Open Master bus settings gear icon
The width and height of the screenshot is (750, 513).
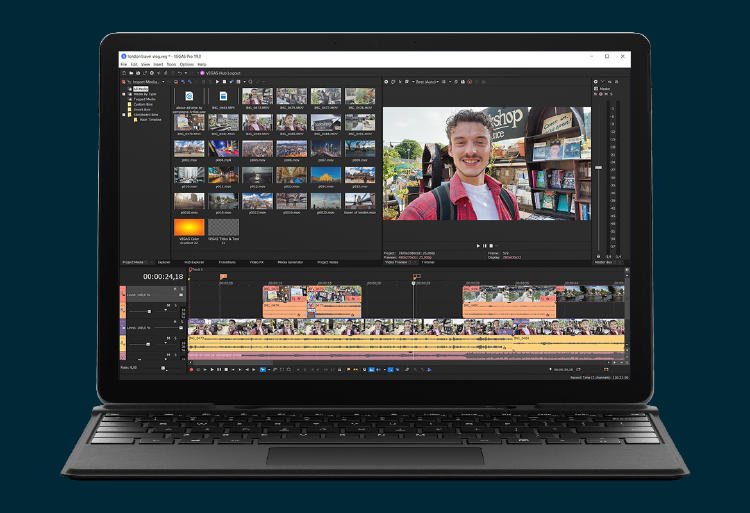coord(596,82)
